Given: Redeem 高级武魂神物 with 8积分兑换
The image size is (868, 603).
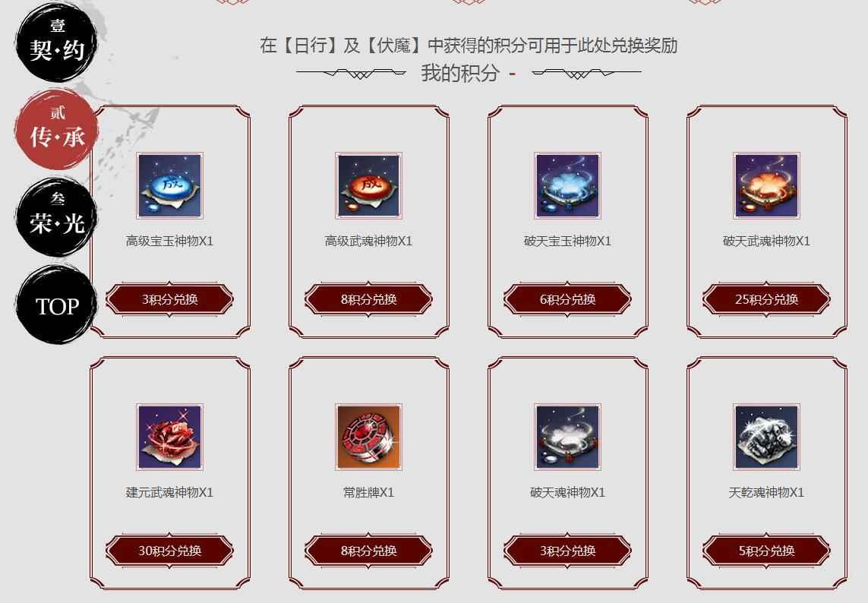Looking at the screenshot, I should coord(368,299).
